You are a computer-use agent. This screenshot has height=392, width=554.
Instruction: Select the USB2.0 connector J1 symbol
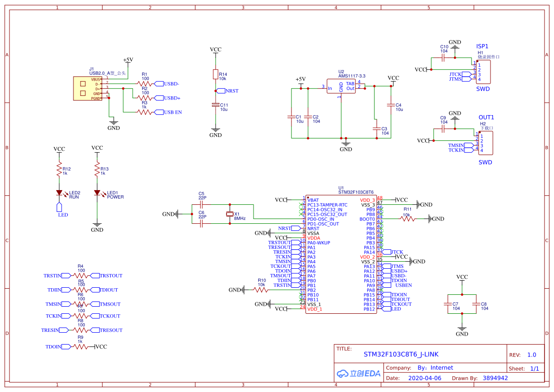(x=87, y=89)
